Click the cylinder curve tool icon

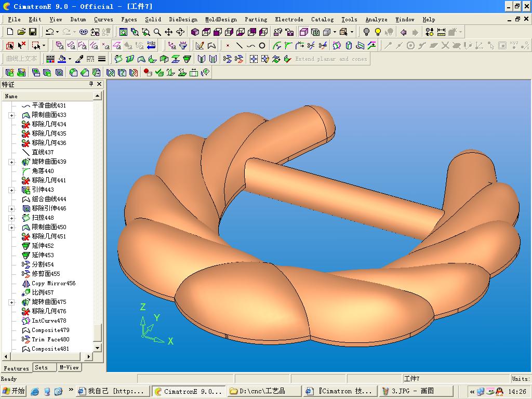coord(349,46)
